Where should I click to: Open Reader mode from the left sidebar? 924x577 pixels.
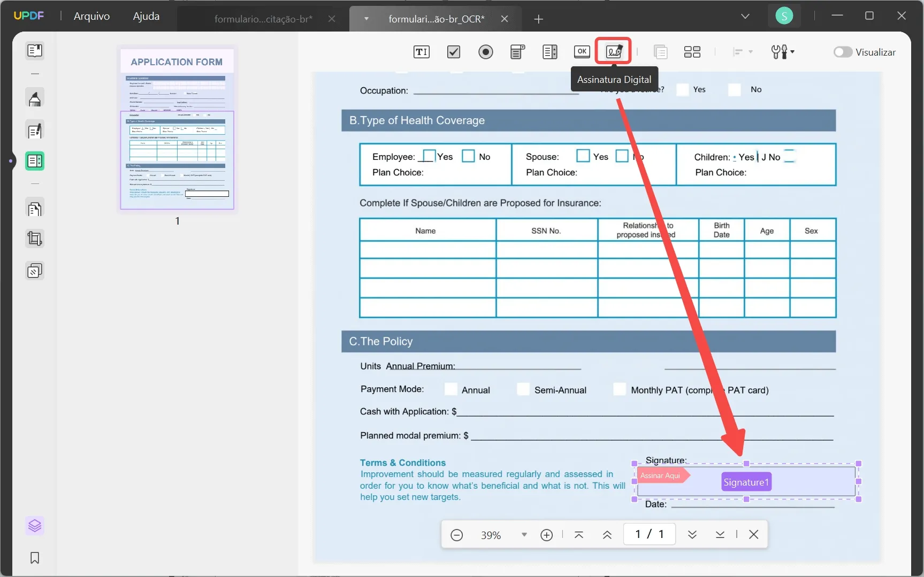pyautogui.click(x=34, y=50)
